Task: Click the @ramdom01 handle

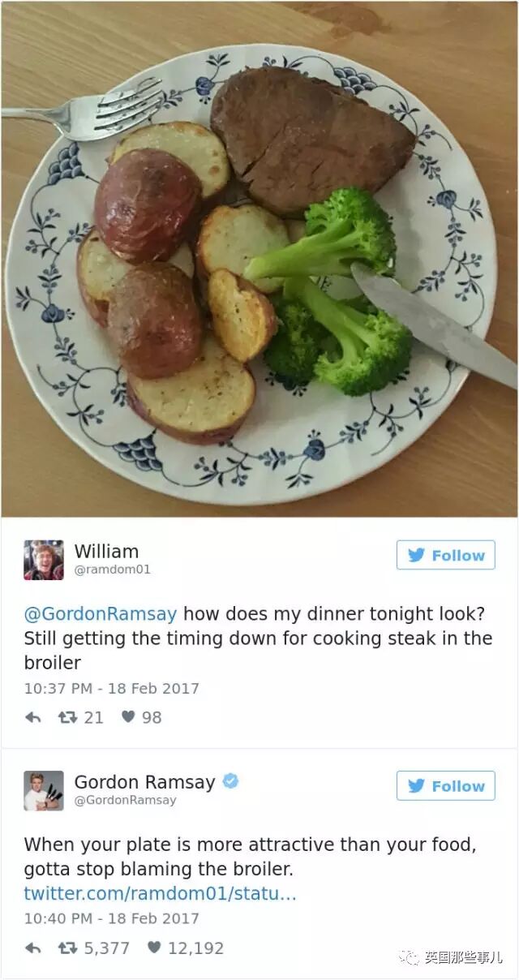Action: (112, 570)
